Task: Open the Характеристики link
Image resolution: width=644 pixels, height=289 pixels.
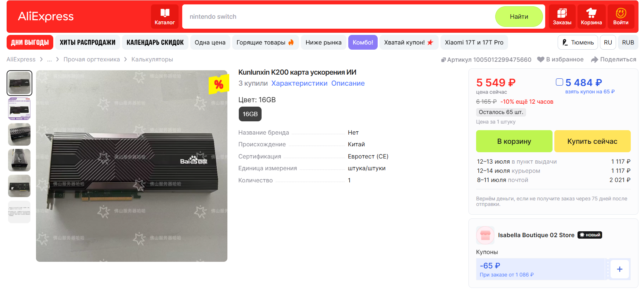Action: [299, 83]
